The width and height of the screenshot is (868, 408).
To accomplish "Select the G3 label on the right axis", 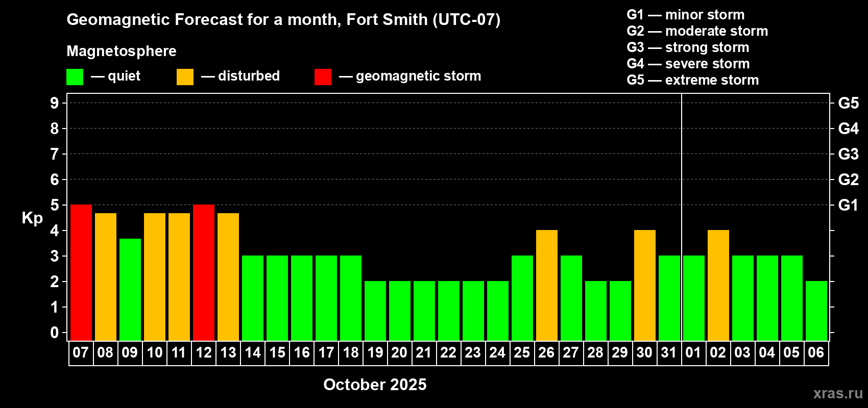I will pos(849,154).
